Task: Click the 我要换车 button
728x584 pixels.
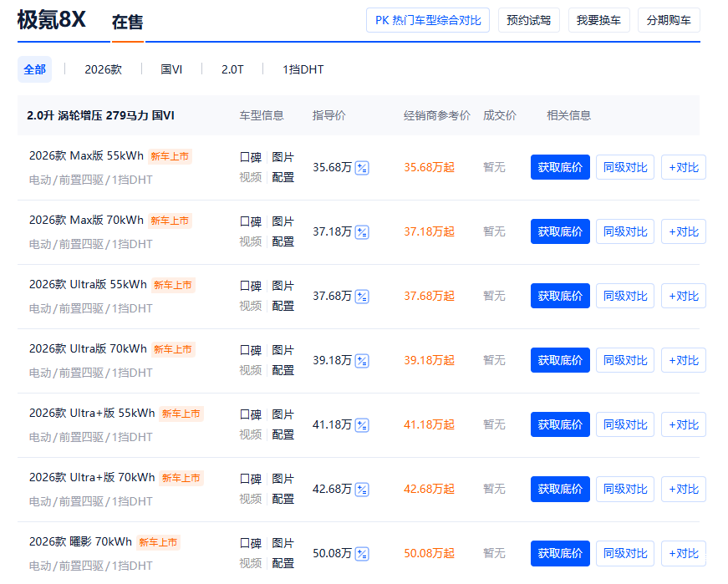Action: click(x=599, y=20)
